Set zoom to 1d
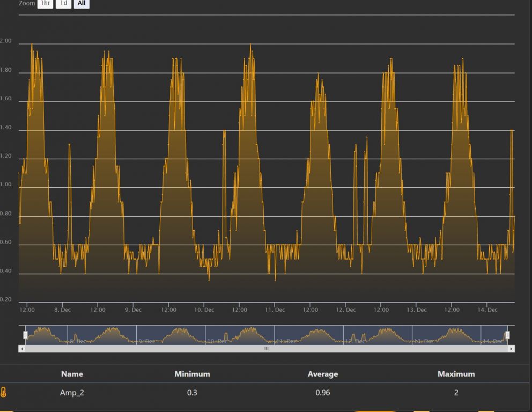532x412 pixels. pyautogui.click(x=63, y=3)
